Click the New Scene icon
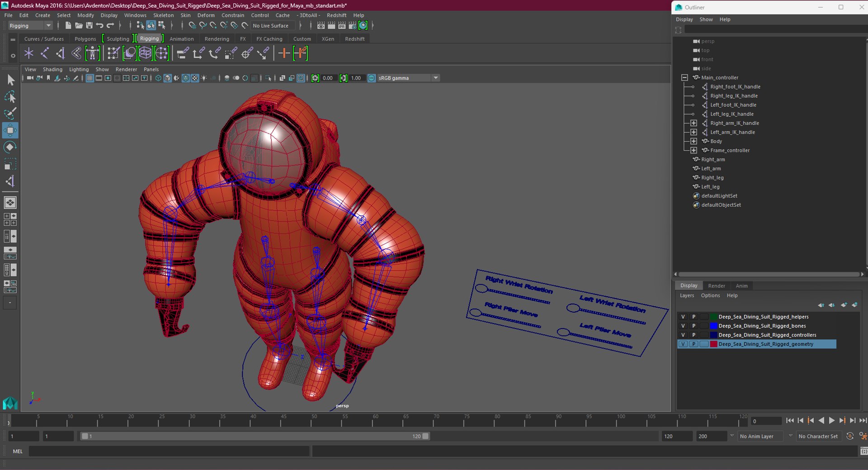Image resolution: width=868 pixels, height=470 pixels. coord(68,25)
